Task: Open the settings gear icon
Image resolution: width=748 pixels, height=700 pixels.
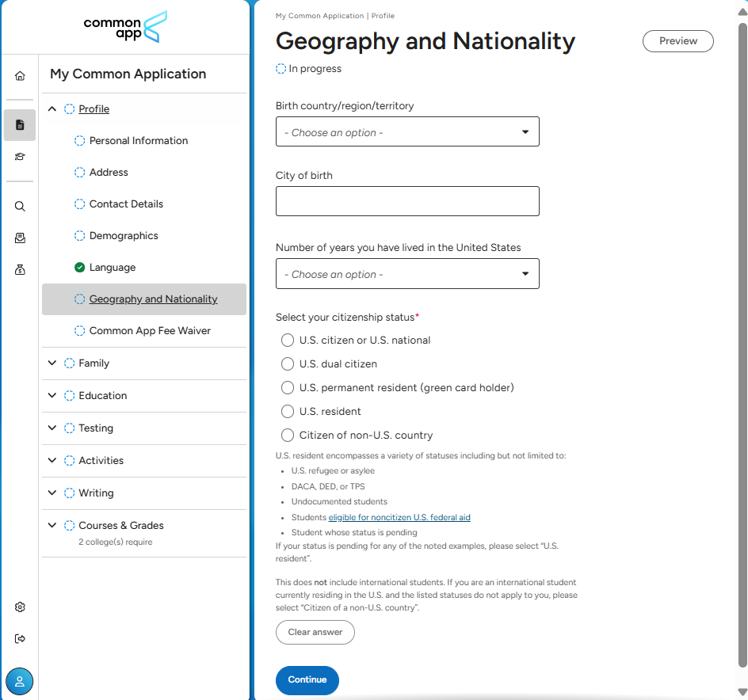Action: coord(20,607)
